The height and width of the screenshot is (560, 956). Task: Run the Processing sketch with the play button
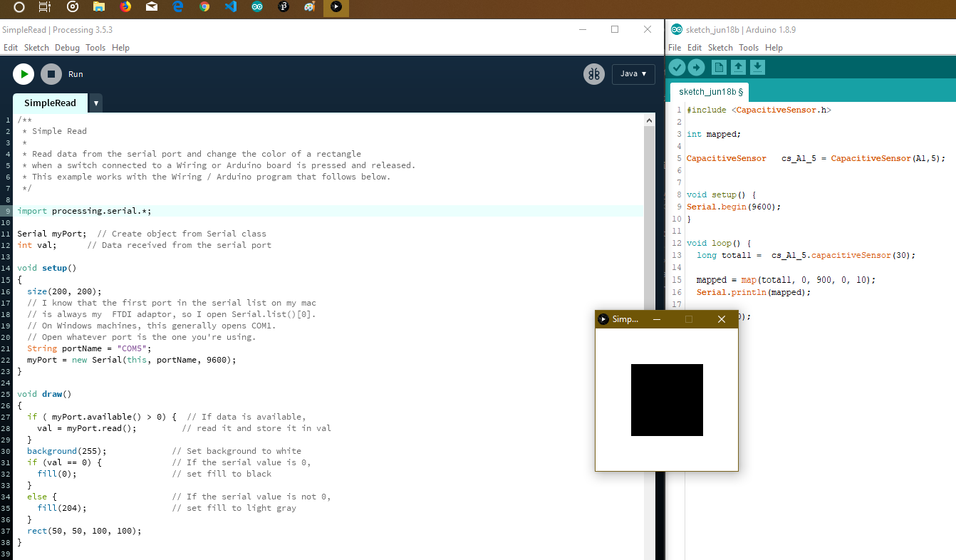24,73
